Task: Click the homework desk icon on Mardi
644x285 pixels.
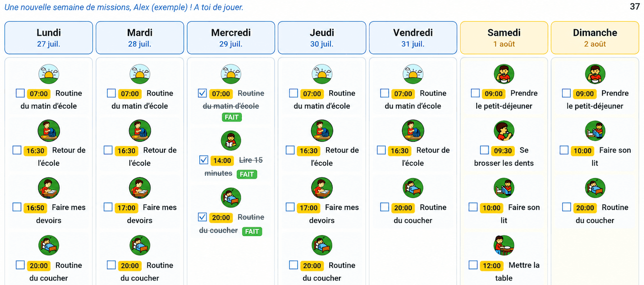Action: (x=140, y=188)
